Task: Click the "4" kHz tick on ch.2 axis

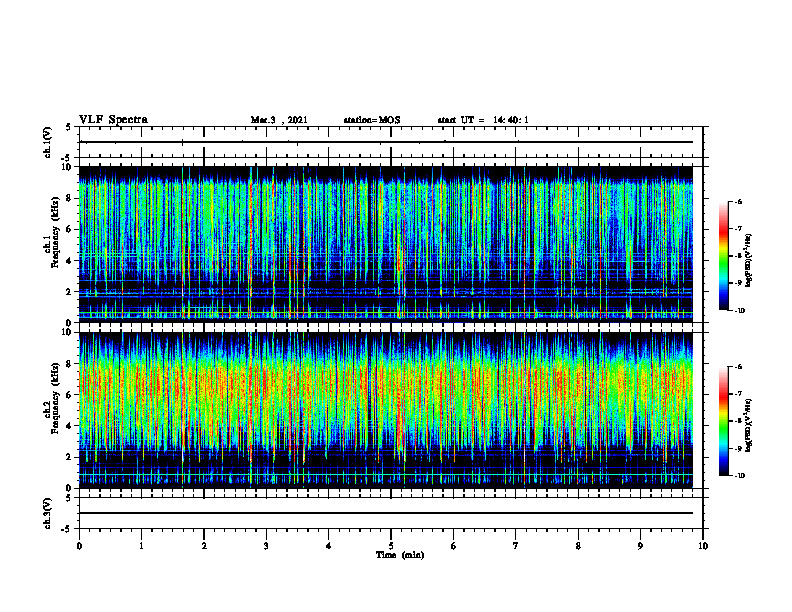Action: pyautogui.click(x=69, y=426)
